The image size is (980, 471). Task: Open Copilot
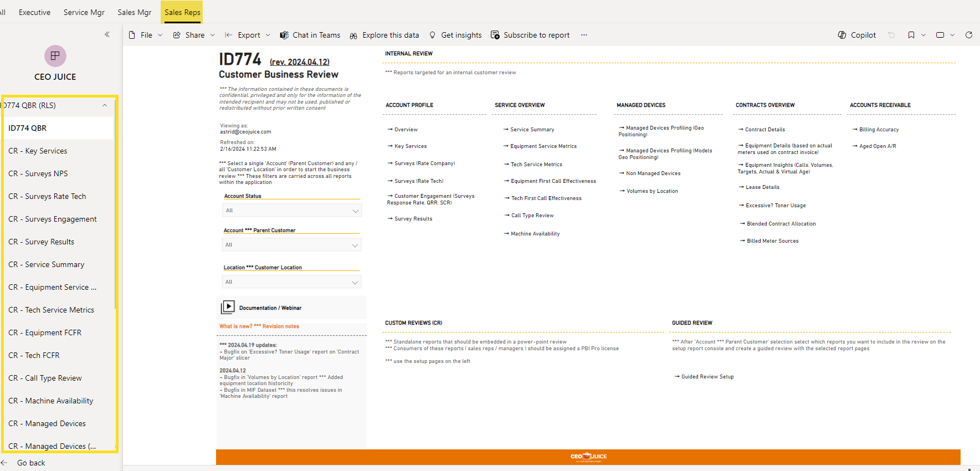(857, 35)
